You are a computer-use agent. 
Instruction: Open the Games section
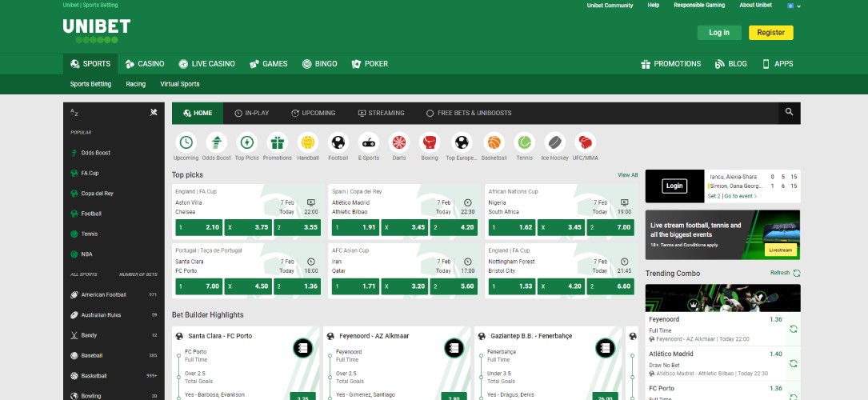tap(269, 64)
